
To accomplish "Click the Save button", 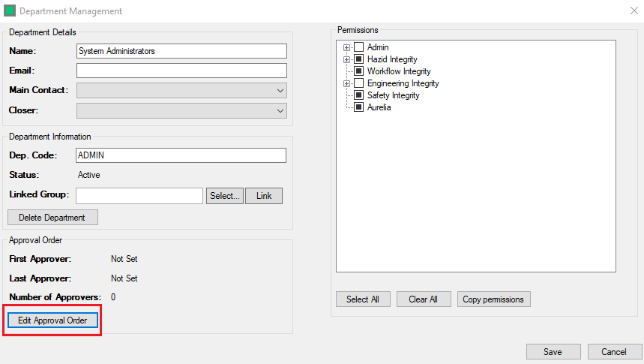I will [x=553, y=352].
